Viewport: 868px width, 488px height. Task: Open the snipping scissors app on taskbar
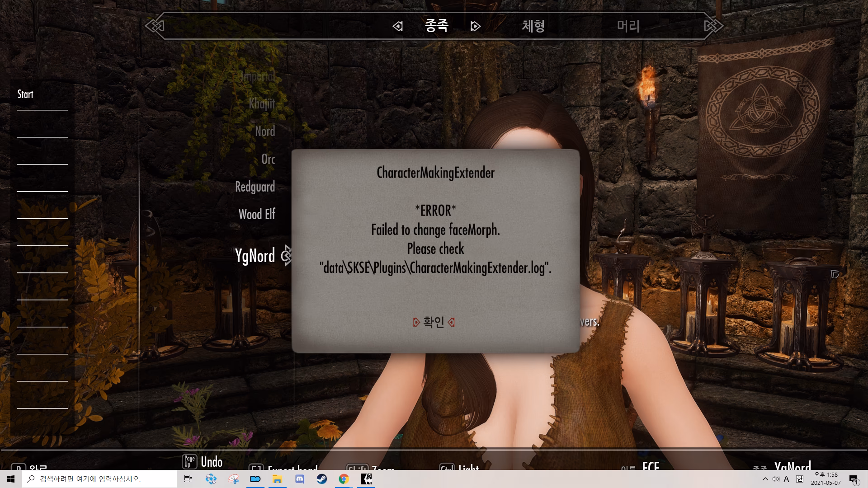point(233,479)
